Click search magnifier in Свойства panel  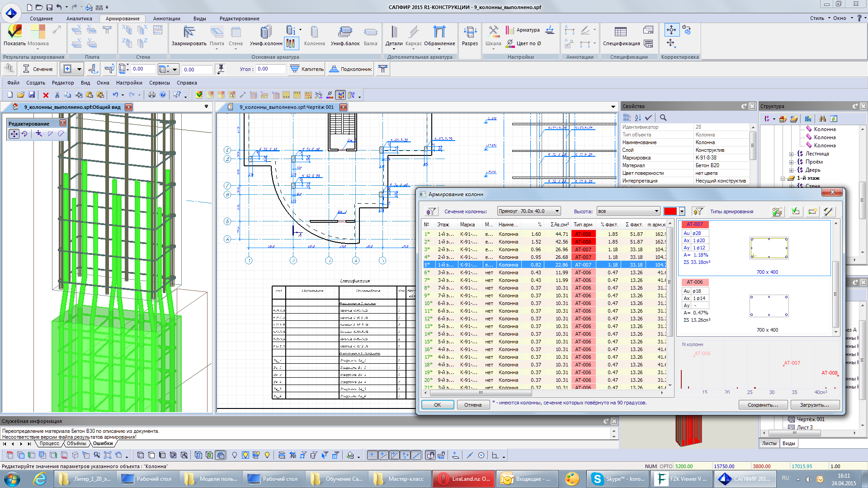[x=663, y=117]
